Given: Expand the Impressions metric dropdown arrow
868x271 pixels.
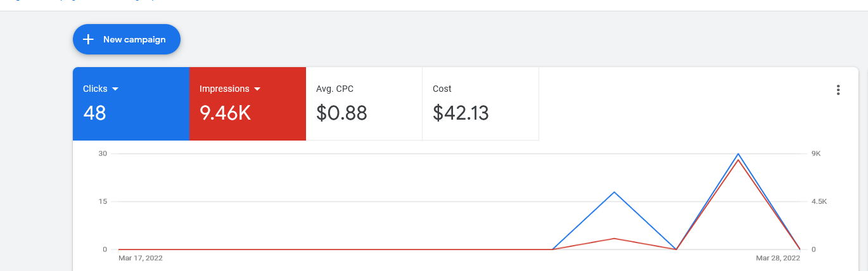Looking at the screenshot, I should click(x=257, y=89).
